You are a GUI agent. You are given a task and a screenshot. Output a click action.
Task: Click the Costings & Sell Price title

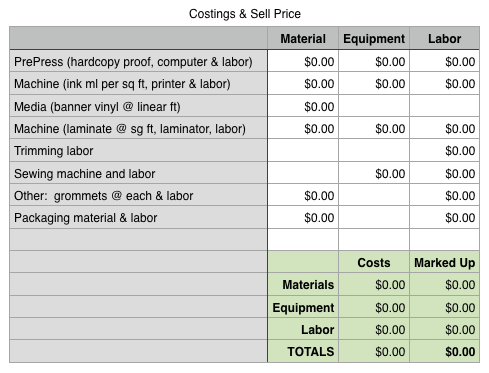pyautogui.click(x=245, y=14)
